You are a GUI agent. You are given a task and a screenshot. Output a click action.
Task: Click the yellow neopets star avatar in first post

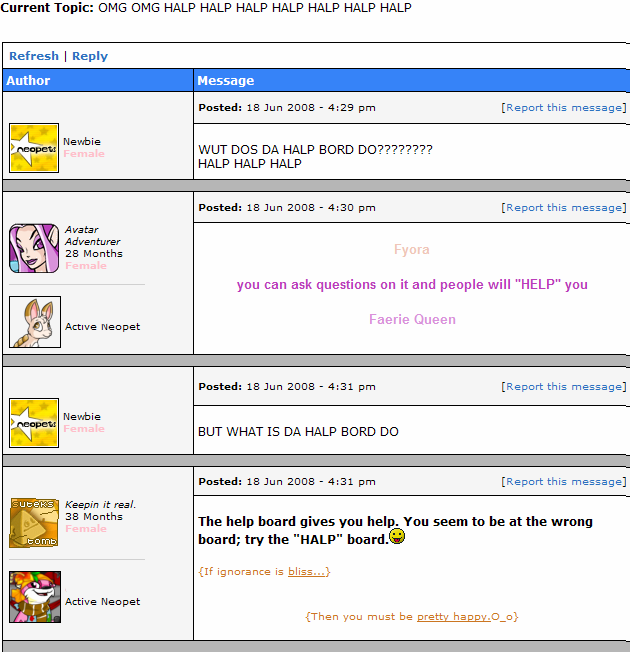[x=34, y=148]
